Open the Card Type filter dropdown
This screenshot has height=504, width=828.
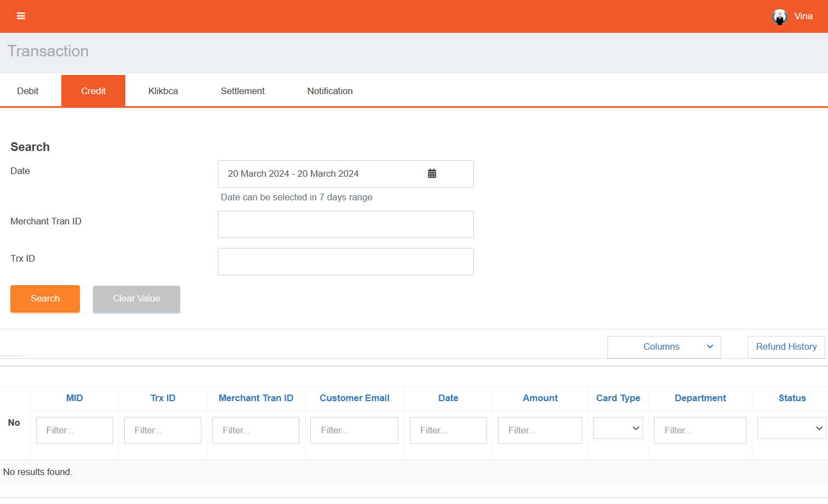pos(618,428)
